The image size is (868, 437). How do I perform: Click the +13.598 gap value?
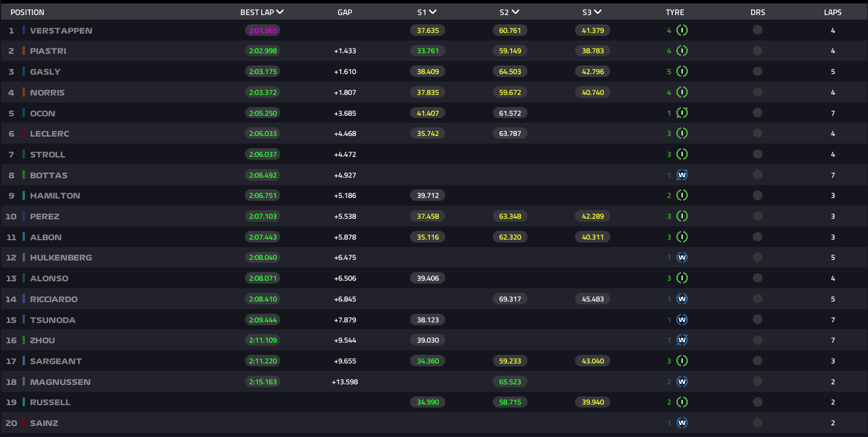coord(345,382)
